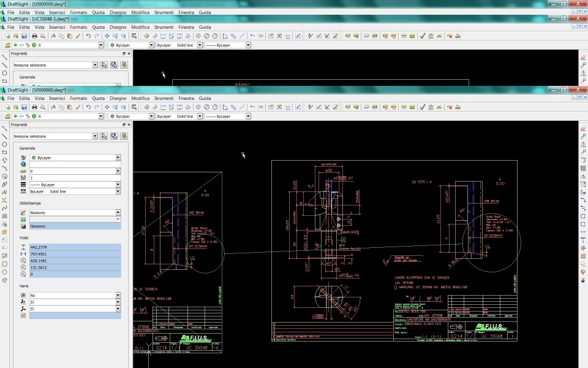Float the front window Proprietà panel
This screenshot has width=588, height=368.
pos(124,125)
